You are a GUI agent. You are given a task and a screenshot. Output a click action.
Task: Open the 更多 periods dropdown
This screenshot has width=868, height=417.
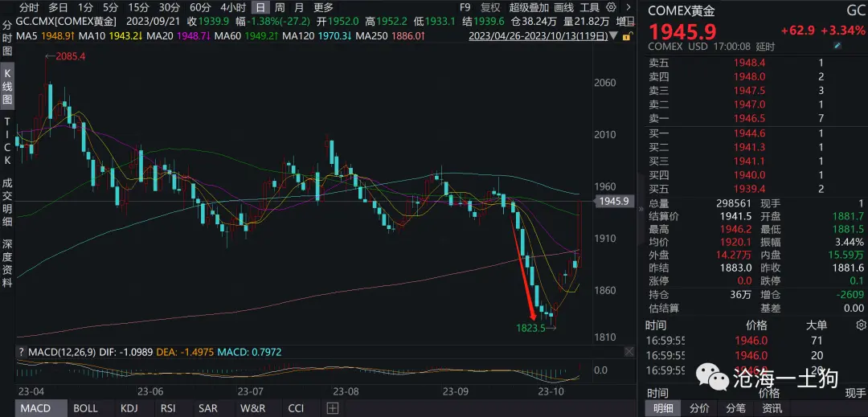[323, 8]
